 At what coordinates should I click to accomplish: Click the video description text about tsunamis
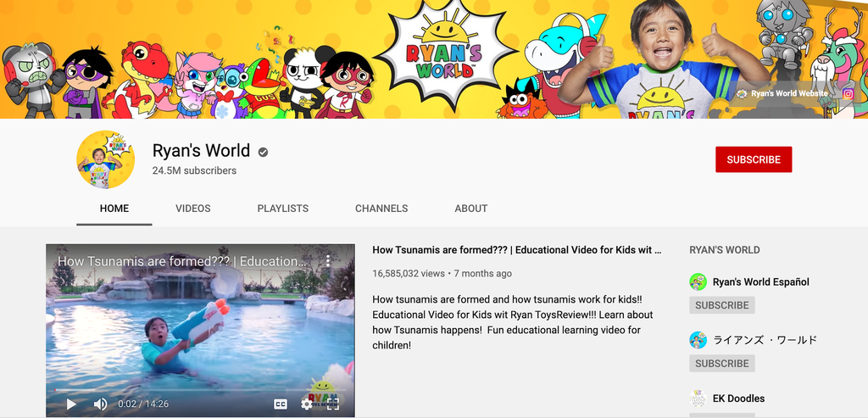(513, 322)
